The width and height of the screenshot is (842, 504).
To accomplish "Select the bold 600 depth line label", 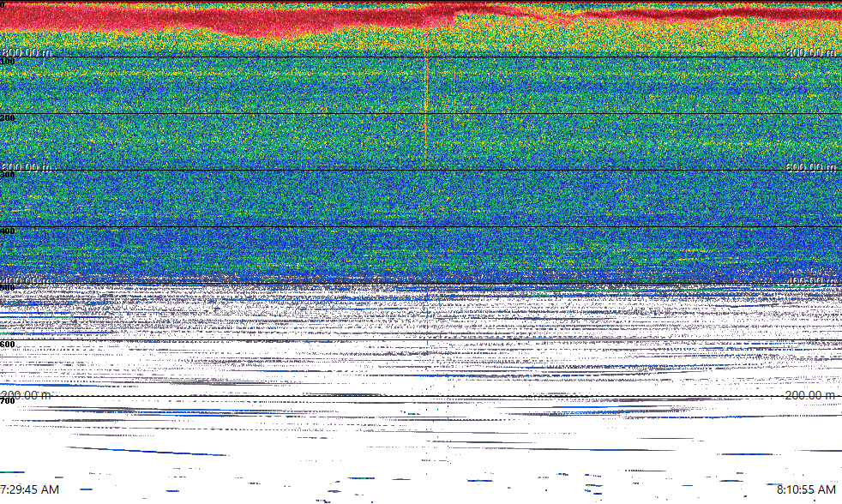I will tap(8, 345).
